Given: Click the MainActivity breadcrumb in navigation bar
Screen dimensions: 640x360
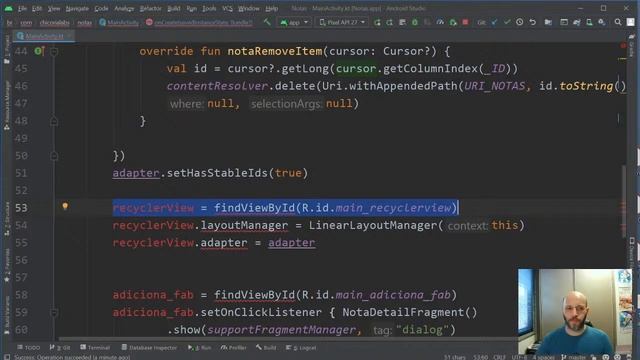Looking at the screenshot, I should [x=119, y=22].
